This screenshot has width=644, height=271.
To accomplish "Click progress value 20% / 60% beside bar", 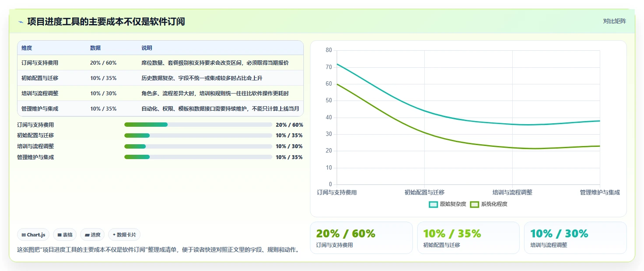I will click(289, 125).
